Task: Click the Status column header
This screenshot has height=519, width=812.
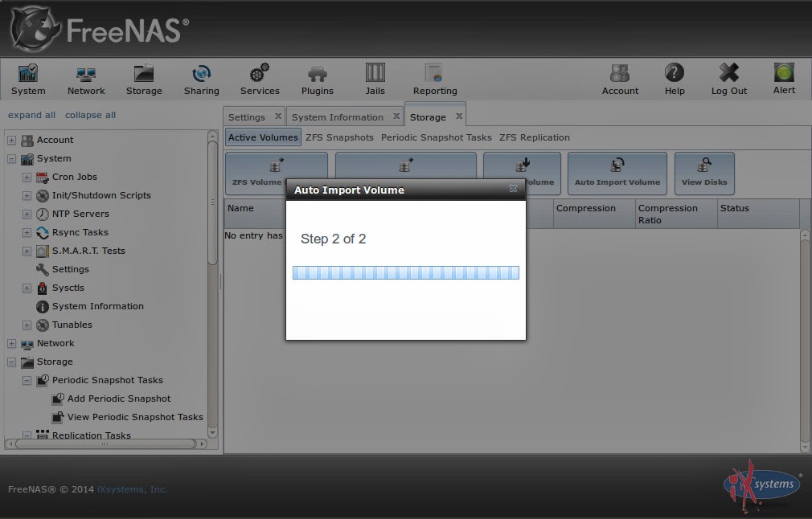Action: [x=758, y=214]
